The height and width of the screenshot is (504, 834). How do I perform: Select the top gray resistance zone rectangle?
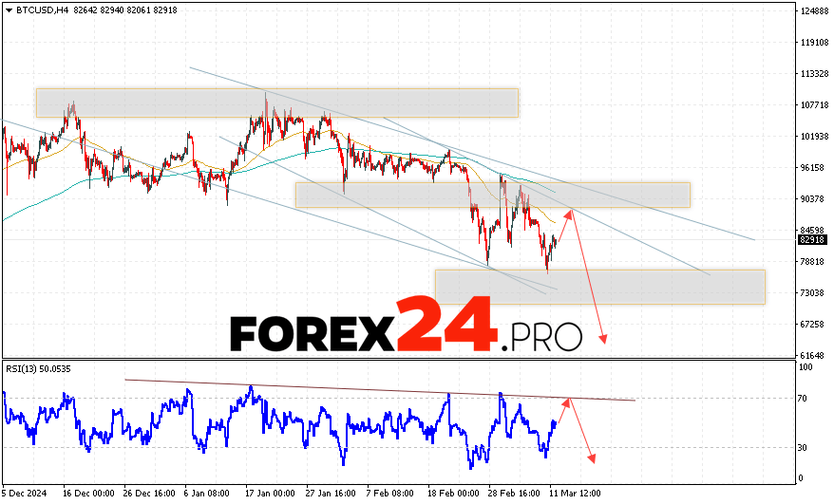[x=277, y=103]
